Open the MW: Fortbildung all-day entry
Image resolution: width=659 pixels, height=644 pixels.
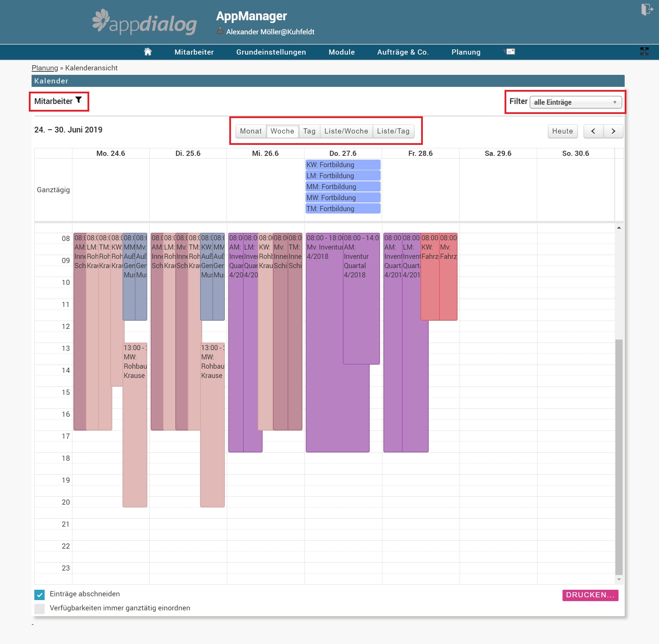tap(343, 198)
